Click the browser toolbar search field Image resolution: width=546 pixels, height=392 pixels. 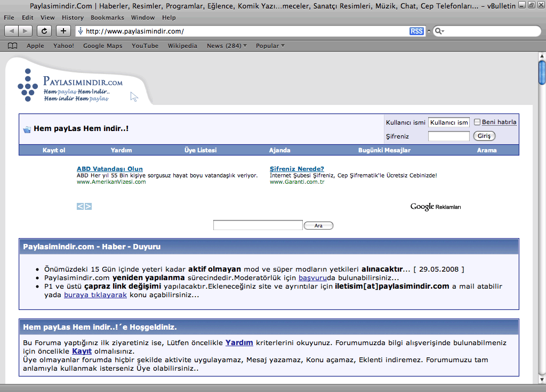[x=487, y=31]
